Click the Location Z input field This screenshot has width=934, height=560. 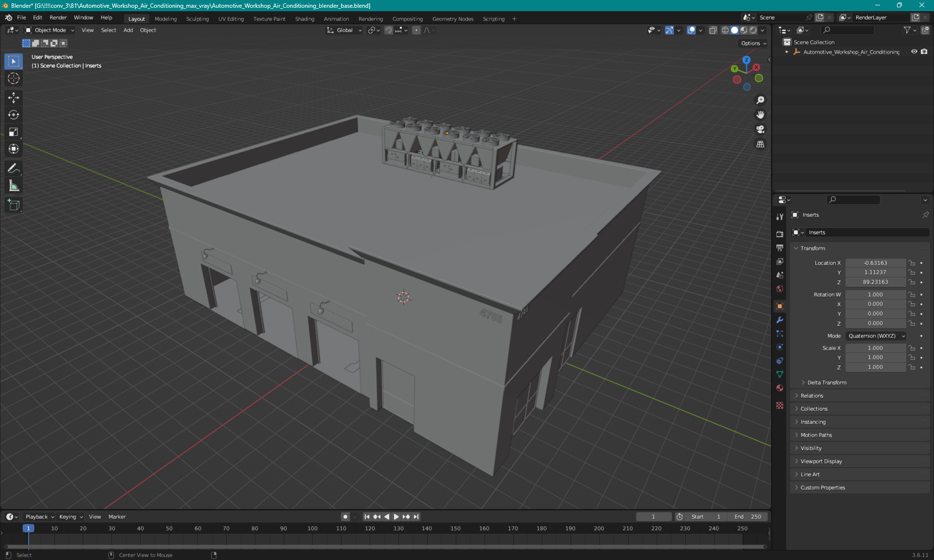[x=875, y=281]
